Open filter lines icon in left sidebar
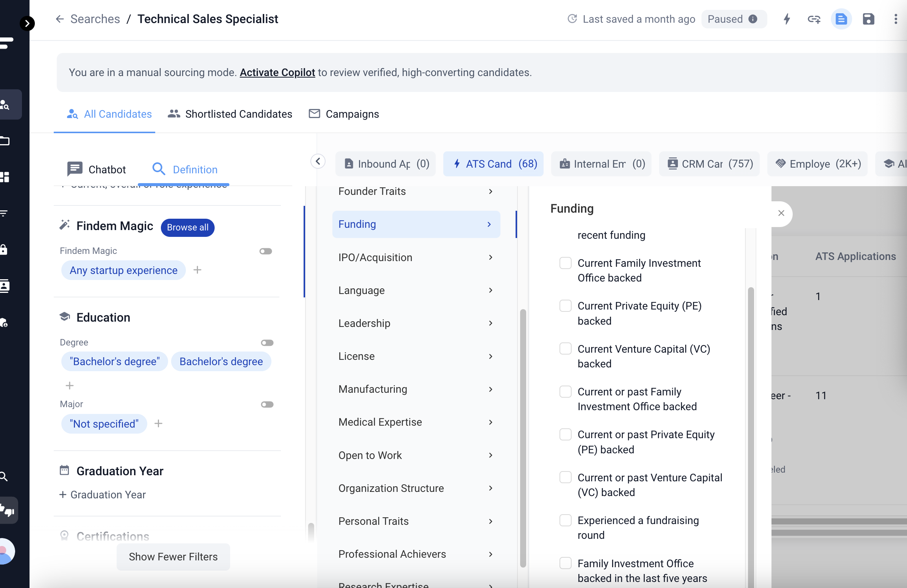The width and height of the screenshot is (907, 588). click(x=4, y=213)
